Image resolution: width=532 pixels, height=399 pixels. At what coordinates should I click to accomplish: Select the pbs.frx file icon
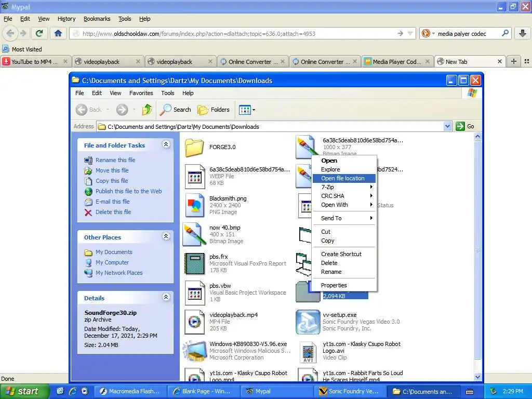click(x=194, y=263)
